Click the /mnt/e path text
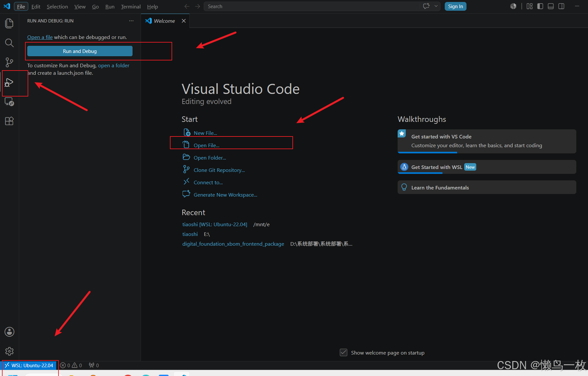This screenshot has width=588, height=376. (262, 224)
